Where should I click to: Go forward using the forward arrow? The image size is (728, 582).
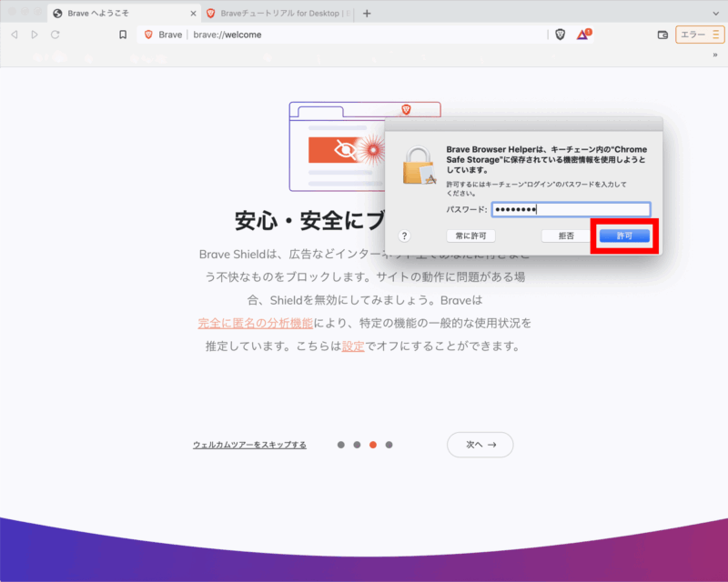35,35
